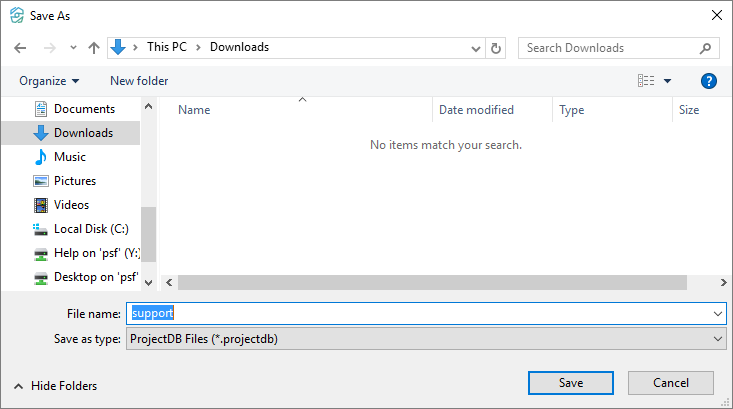Expand the File name history dropdown
The image size is (733, 409).
tap(718, 314)
